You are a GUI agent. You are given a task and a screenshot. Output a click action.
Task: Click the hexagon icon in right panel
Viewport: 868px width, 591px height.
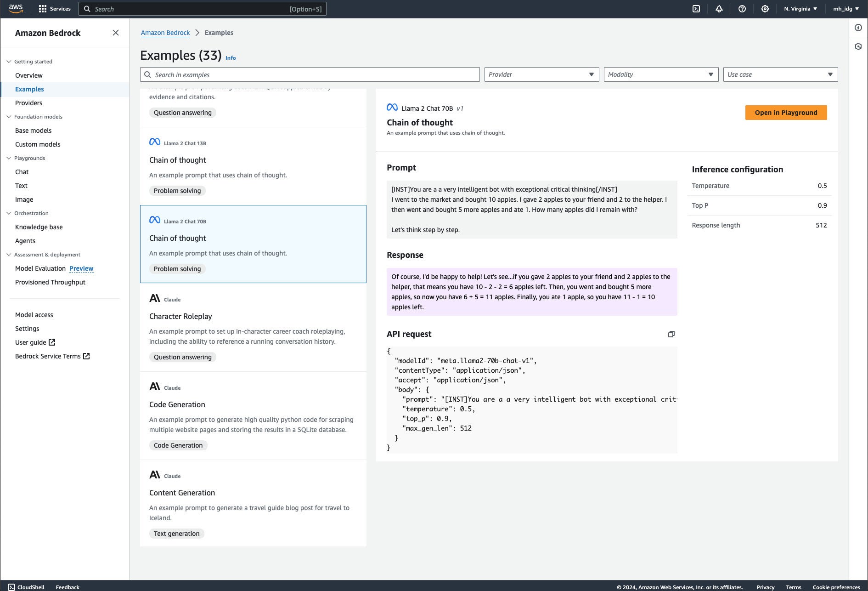858,46
